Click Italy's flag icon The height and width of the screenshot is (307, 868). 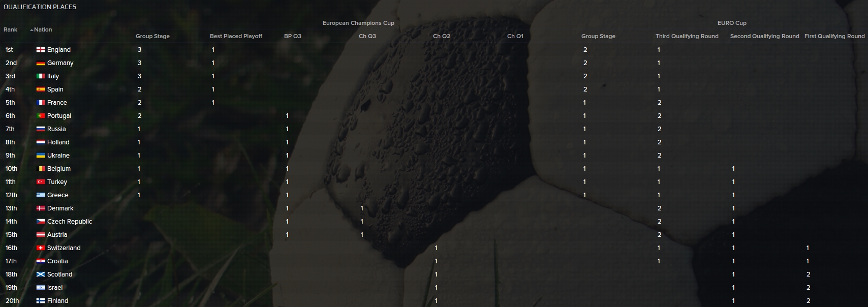coord(41,76)
